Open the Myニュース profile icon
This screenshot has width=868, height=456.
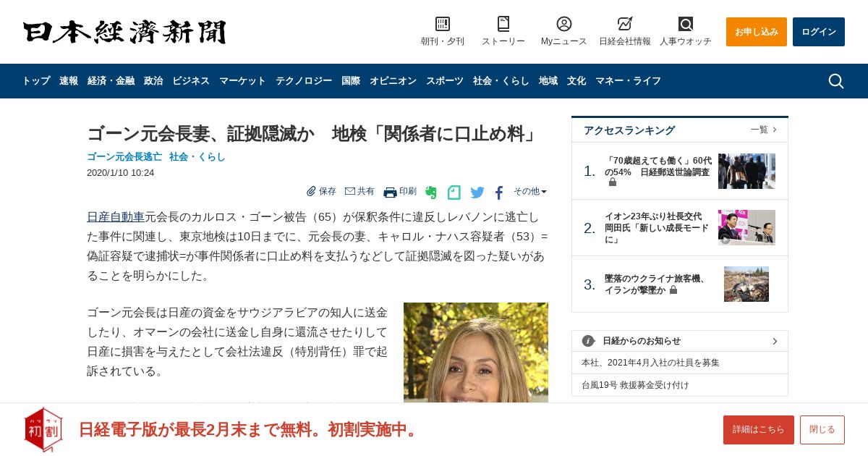point(564,24)
